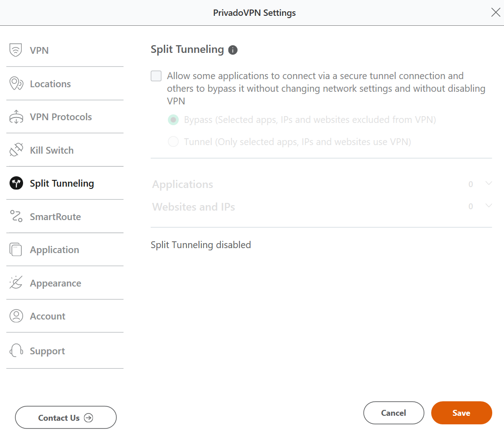Close the PrivadoVPN Settings window
Image resolution: width=504 pixels, height=437 pixels.
[496, 13]
